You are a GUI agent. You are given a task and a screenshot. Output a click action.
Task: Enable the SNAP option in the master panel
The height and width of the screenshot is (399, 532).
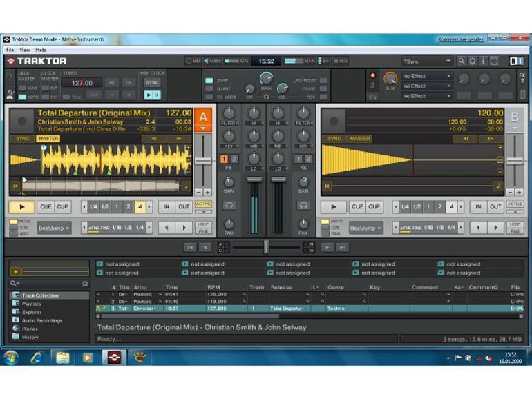pos(209,80)
